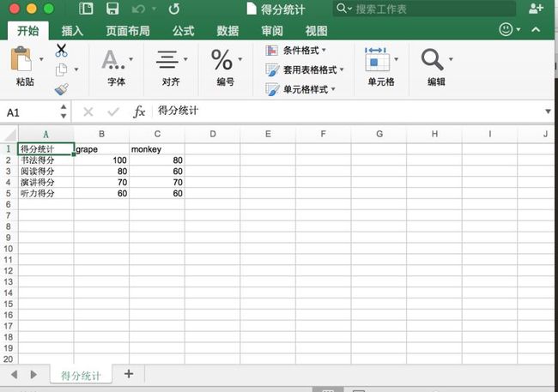This screenshot has width=558, height=392.
Task: Click the formula cancel X icon
Action: (x=88, y=112)
